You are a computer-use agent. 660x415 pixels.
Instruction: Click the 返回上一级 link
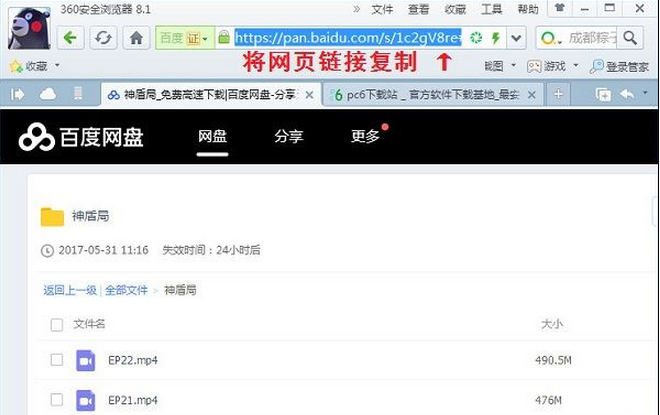[70, 290]
